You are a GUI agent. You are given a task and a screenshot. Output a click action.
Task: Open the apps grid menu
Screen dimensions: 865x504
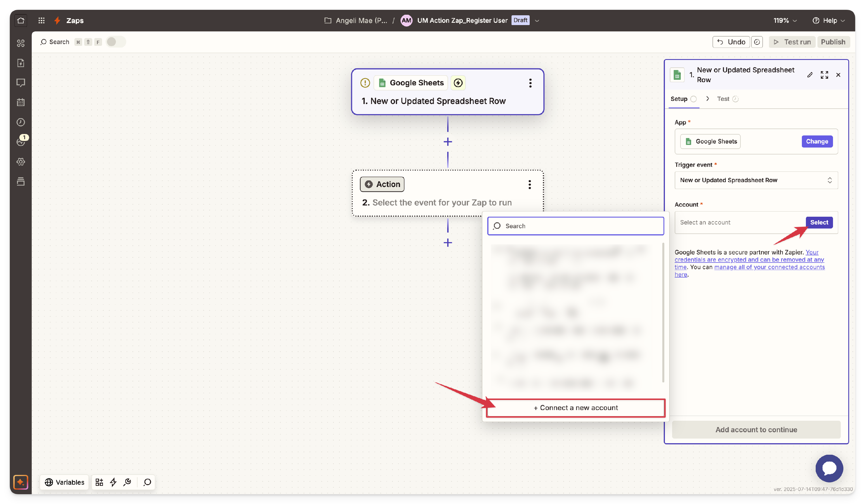click(42, 20)
